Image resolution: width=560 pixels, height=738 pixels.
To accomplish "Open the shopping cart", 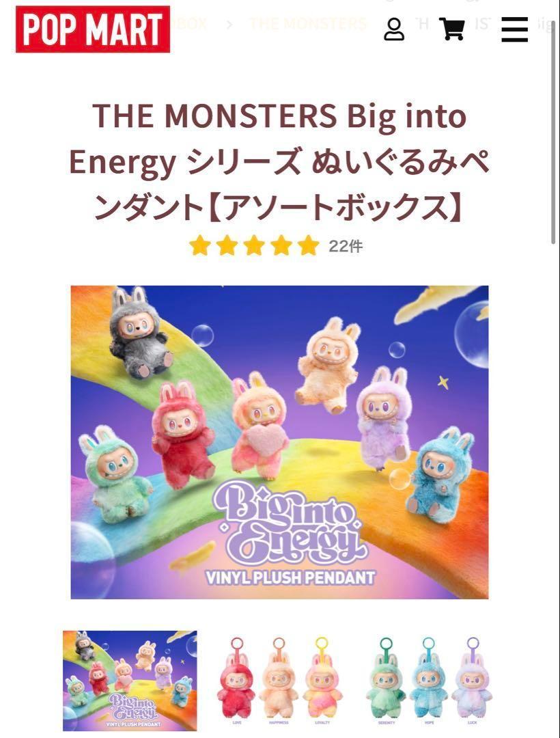I will (452, 29).
